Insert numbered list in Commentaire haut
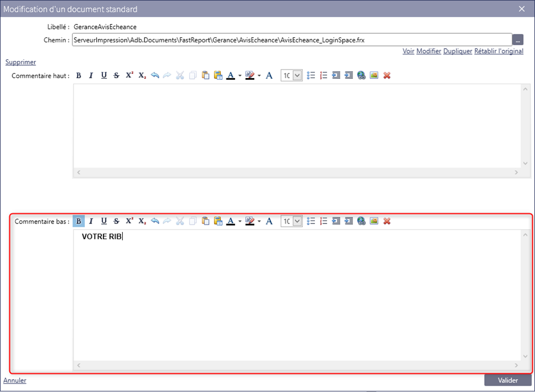 click(x=324, y=76)
